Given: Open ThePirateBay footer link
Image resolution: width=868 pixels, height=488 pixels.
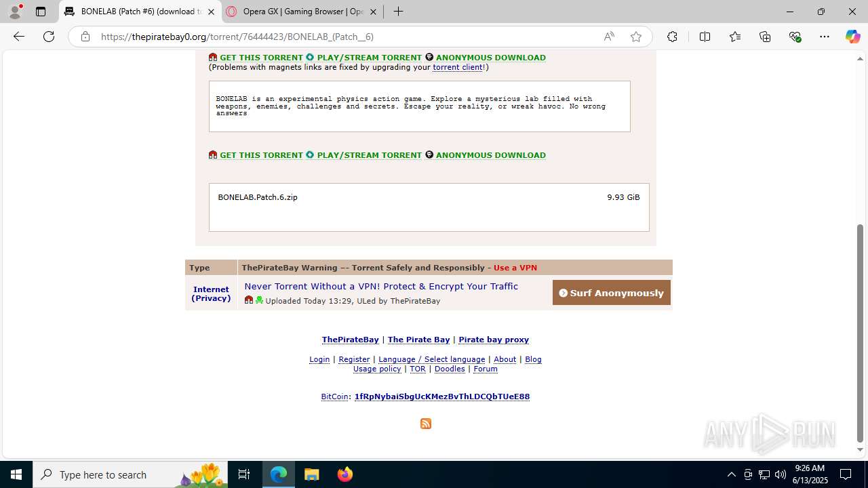Looking at the screenshot, I should [x=351, y=340].
